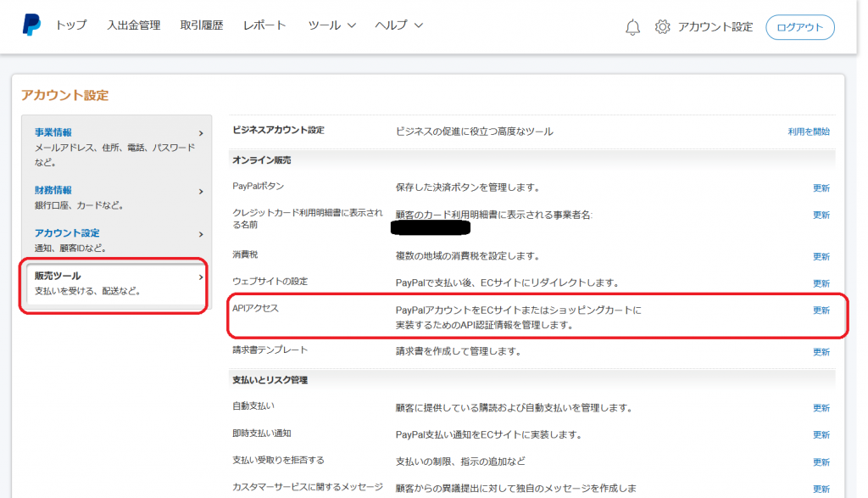Click 利用を開始 for ビジネスアカウント設定

point(808,131)
